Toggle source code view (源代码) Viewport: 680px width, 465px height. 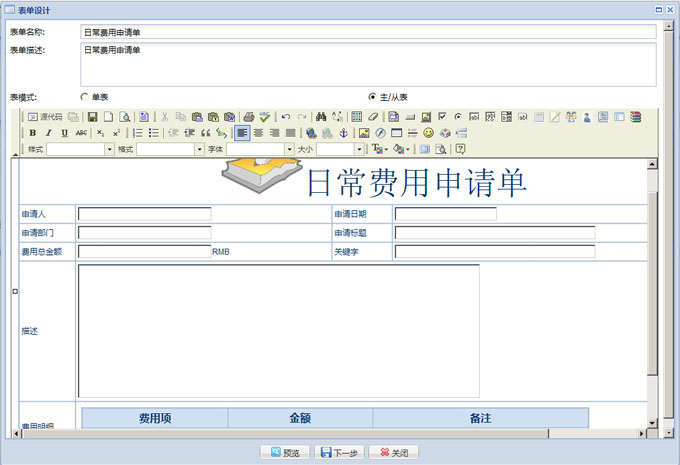coord(45,117)
